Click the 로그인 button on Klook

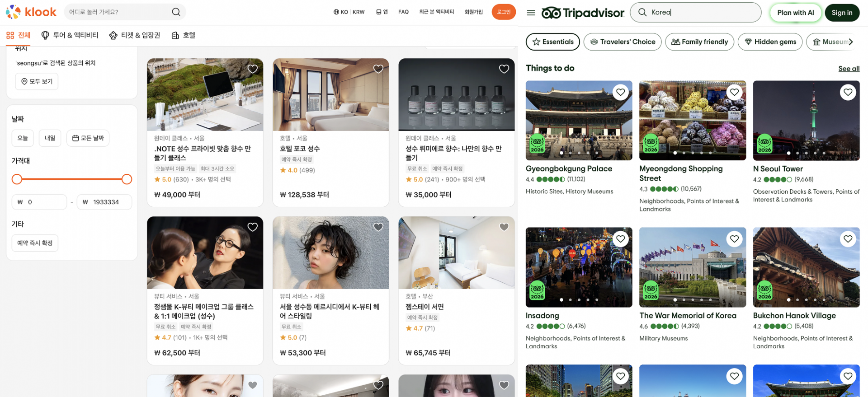(504, 12)
